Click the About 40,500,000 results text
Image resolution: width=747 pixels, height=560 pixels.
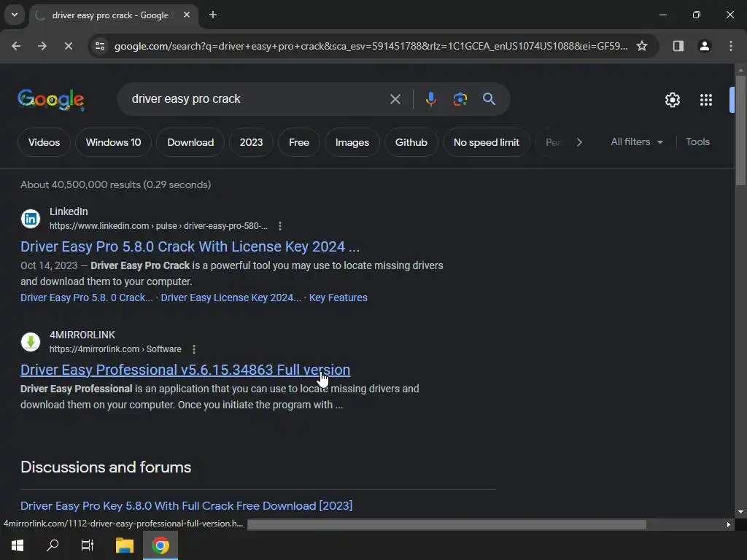[116, 184]
